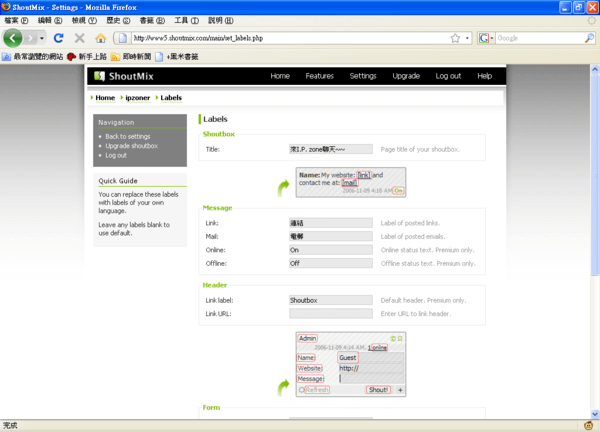The image size is (600, 432).
Task: Click the URL address field
Action: coord(289,38)
